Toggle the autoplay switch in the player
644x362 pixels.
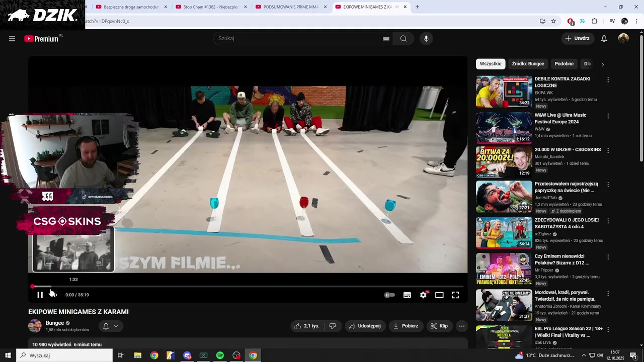(389, 295)
